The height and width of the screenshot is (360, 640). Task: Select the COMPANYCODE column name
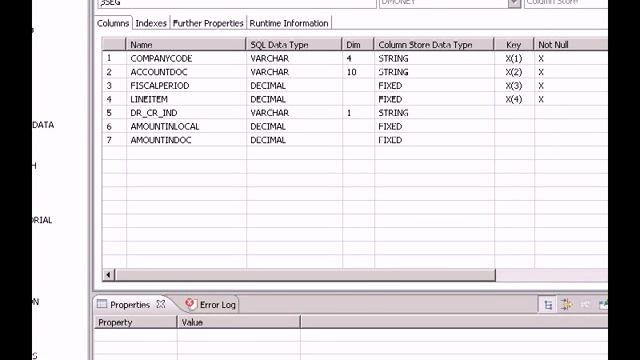161,58
